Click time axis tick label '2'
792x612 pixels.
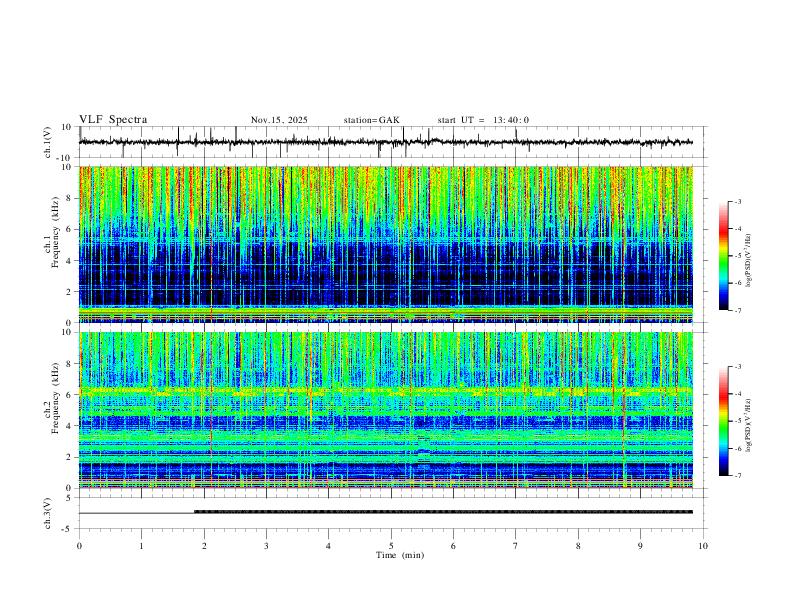204,546
